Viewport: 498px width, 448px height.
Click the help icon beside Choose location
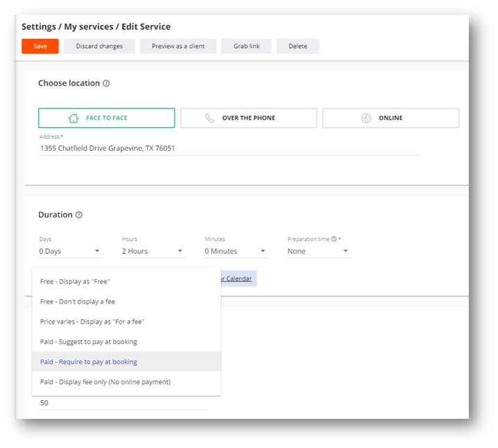tap(106, 83)
